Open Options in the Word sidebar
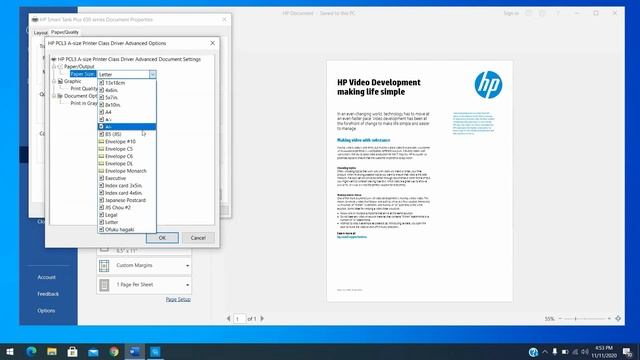 point(46,311)
